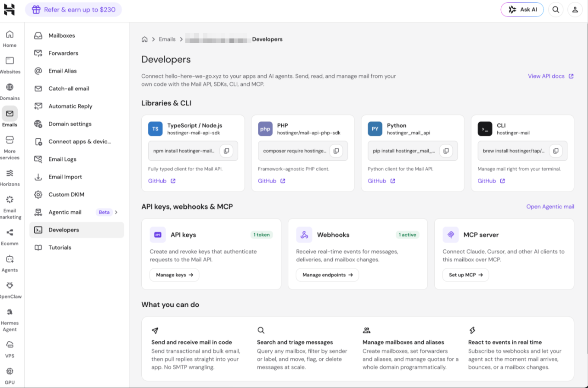The width and height of the screenshot is (588, 388).
Task: Click the PHP badge icon
Action: (x=265, y=129)
